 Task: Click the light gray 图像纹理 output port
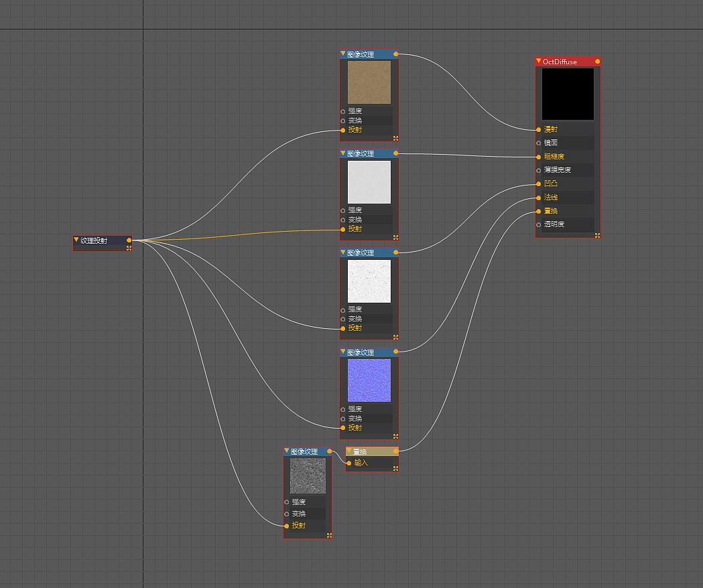(x=395, y=153)
